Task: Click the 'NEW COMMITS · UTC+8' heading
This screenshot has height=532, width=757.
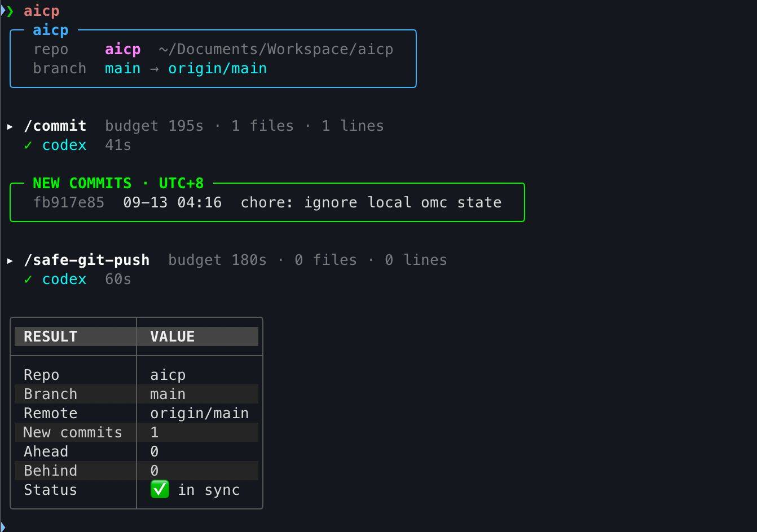Action: pos(118,183)
